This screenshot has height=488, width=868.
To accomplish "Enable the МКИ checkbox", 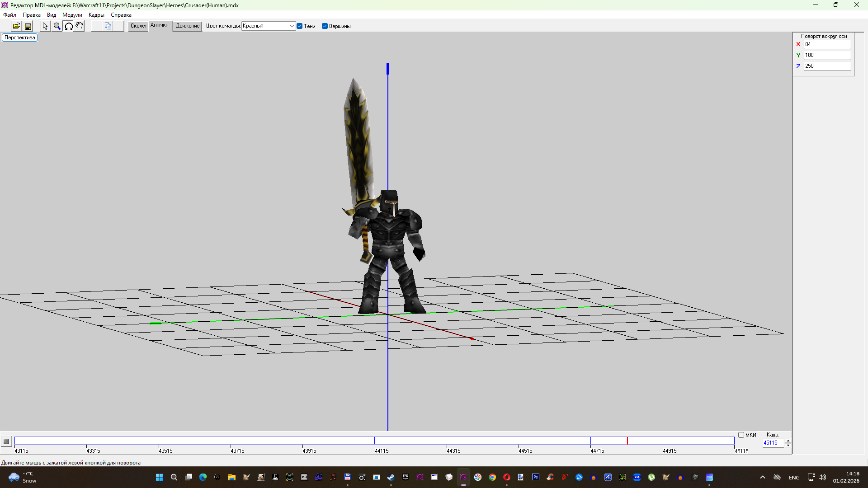I will pyautogui.click(x=741, y=435).
